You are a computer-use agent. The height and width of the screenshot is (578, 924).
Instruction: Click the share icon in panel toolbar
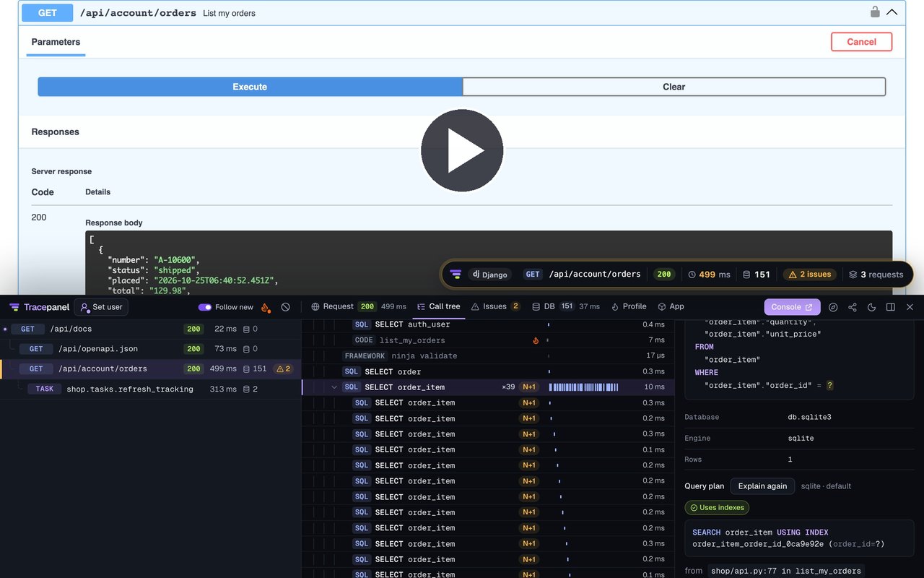coord(853,307)
